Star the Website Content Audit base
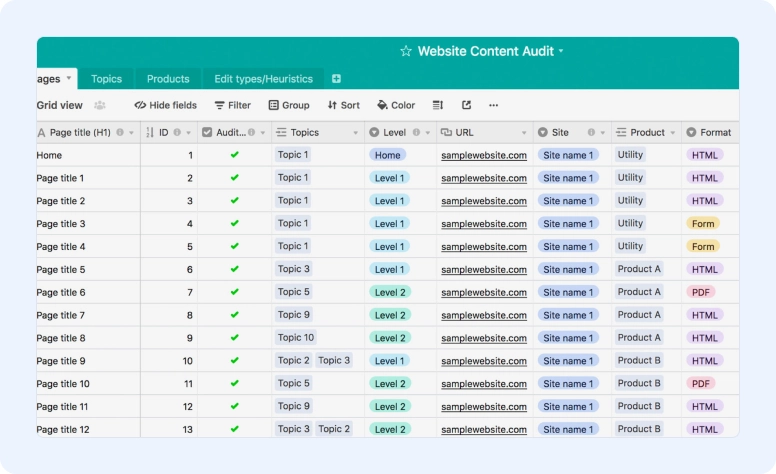Viewport: 776px width, 474px height. [405, 51]
